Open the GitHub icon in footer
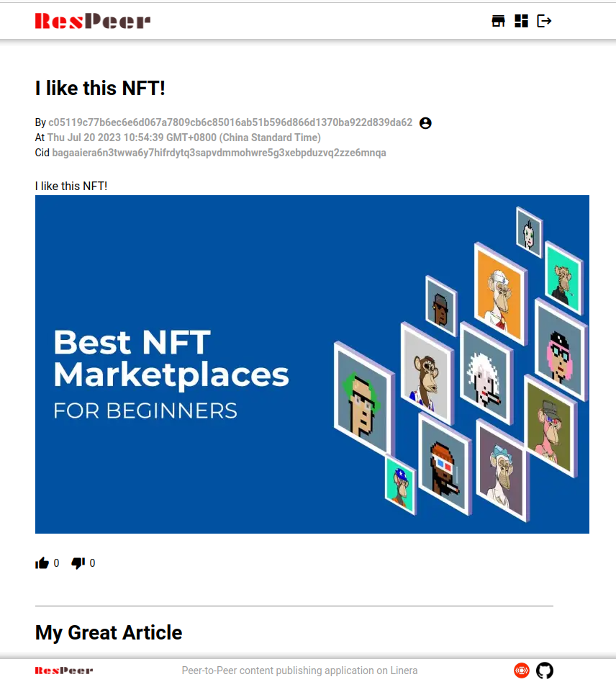This screenshot has height=682, width=616. click(545, 670)
